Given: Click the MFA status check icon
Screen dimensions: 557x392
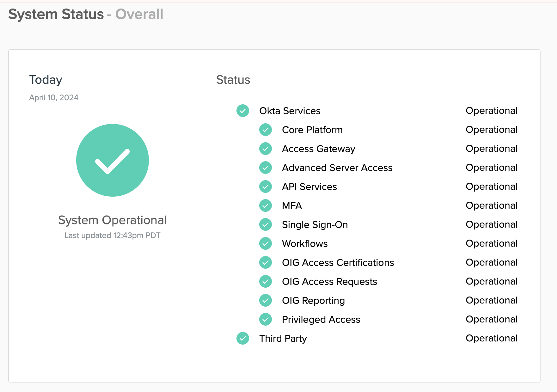Looking at the screenshot, I should coord(266,205).
